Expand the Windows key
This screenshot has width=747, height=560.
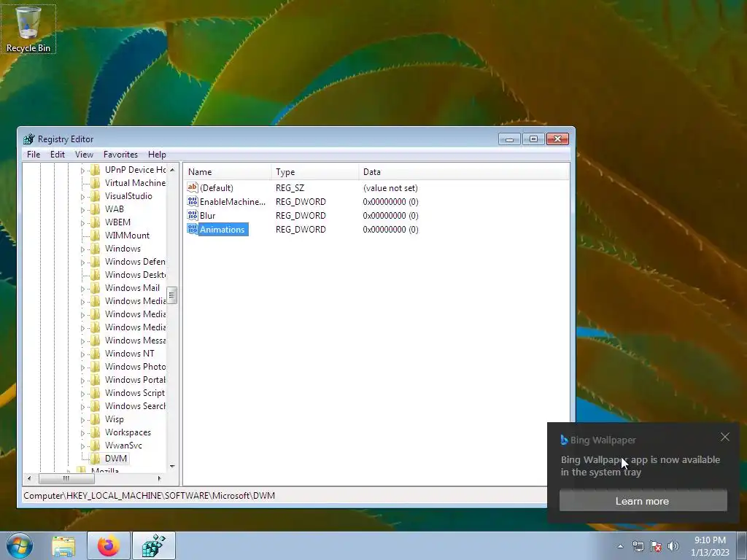[82, 249]
